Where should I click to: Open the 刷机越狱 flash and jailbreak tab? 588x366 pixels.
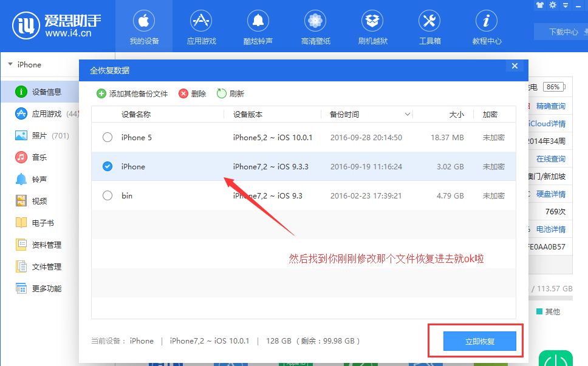click(372, 26)
